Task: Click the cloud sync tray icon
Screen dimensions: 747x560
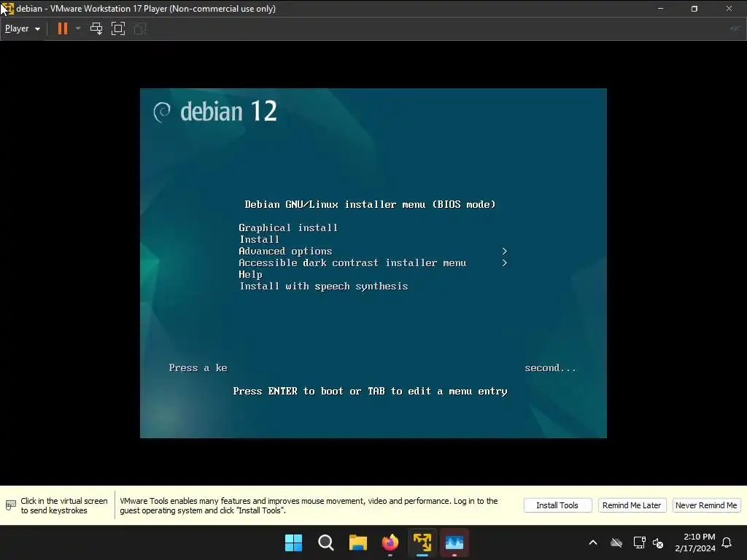Action: click(616, 542)
